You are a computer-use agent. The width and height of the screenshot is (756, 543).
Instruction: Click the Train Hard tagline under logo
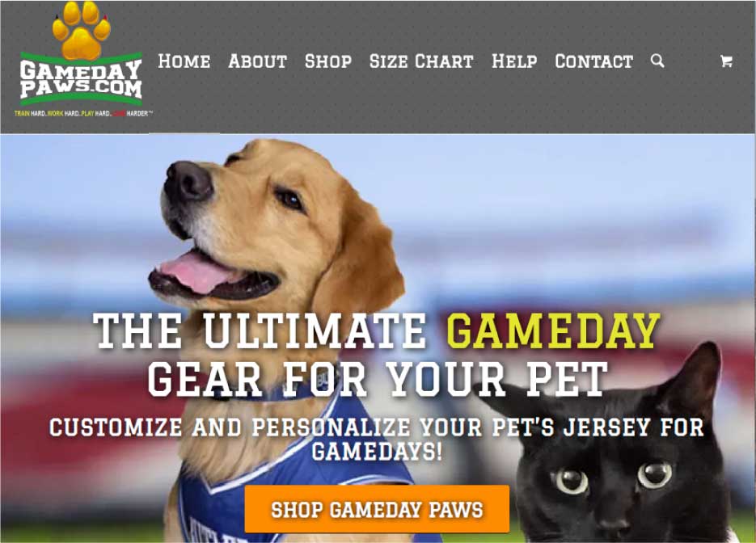pyautogui.click(x=83, y=114)
